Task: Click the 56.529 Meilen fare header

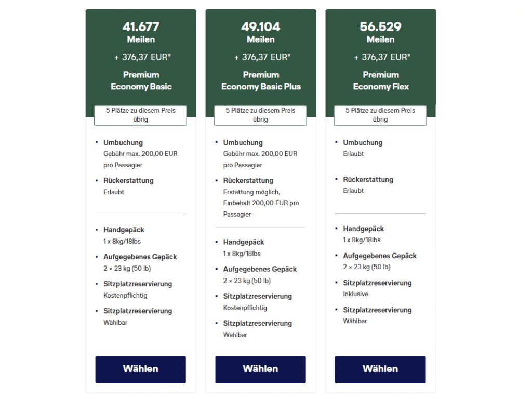Action: pos(380,32)
